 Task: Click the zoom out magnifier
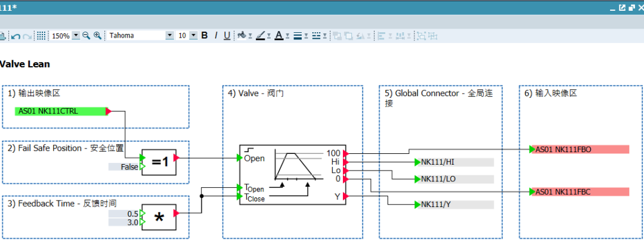point(86,36)
